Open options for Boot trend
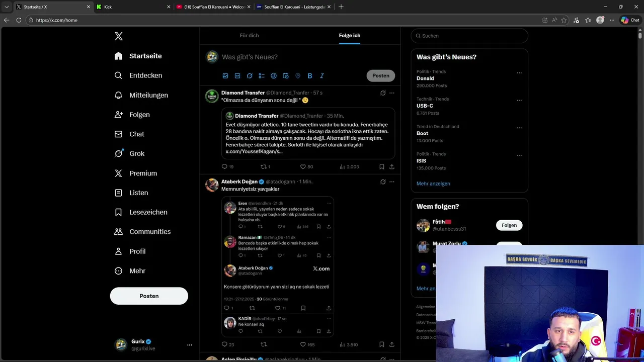The height and width of the screenshot is (362, 644). coord(519,128)
